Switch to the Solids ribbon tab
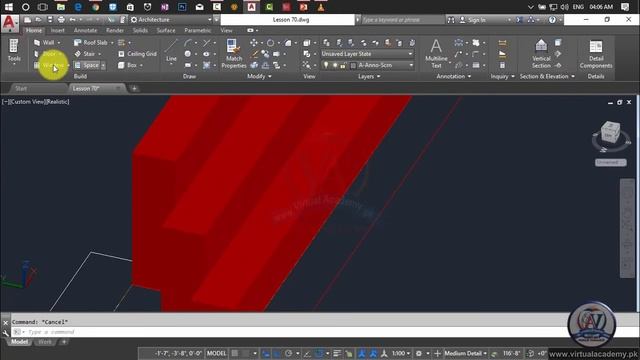Image resolution: width=640 pixels, height=360 pixels. [x=140, y=31]
